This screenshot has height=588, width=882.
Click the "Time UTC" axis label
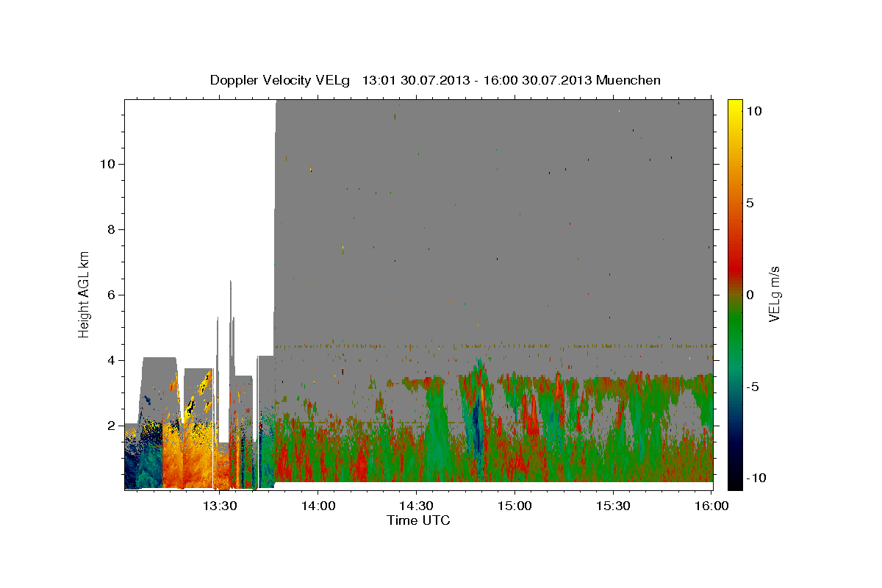[x=418, y=520]
